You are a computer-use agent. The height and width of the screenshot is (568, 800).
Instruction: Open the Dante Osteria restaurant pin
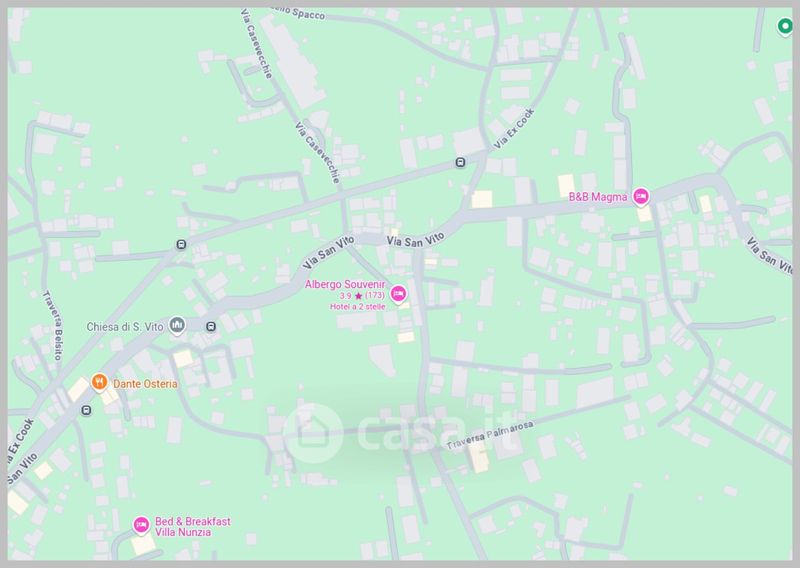(x=99, y=382)
